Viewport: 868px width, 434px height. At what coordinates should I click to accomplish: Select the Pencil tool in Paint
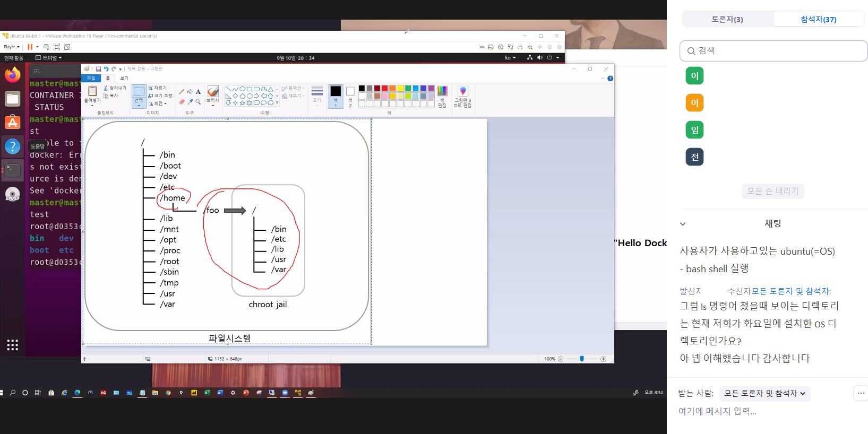click(x=182, y=92)
